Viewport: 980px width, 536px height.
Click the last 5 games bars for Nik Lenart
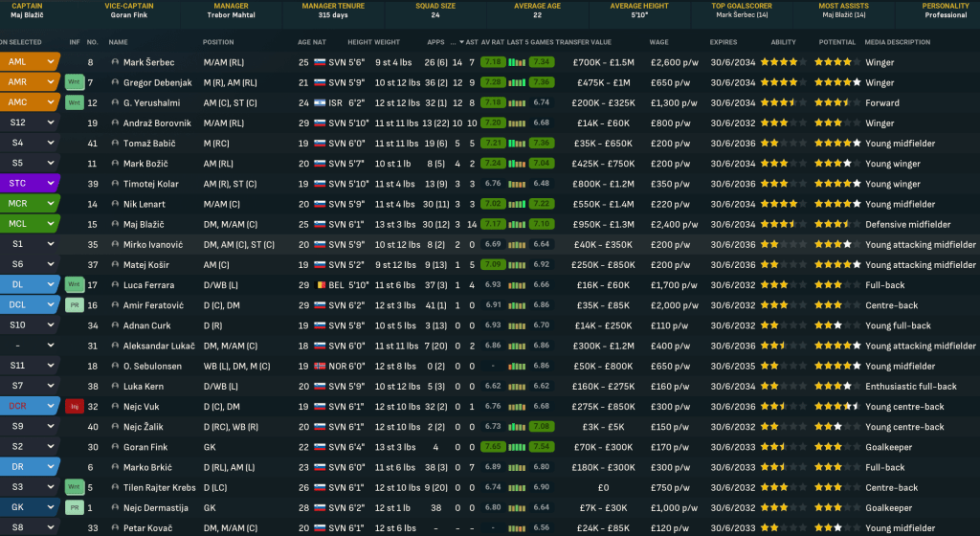pyautogui.click(x=517, y=204)
